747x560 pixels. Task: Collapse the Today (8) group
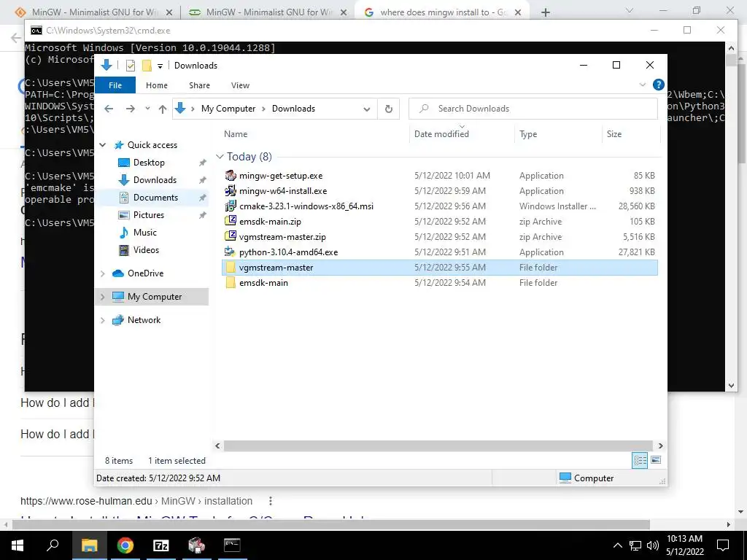[x=219, y=156]
